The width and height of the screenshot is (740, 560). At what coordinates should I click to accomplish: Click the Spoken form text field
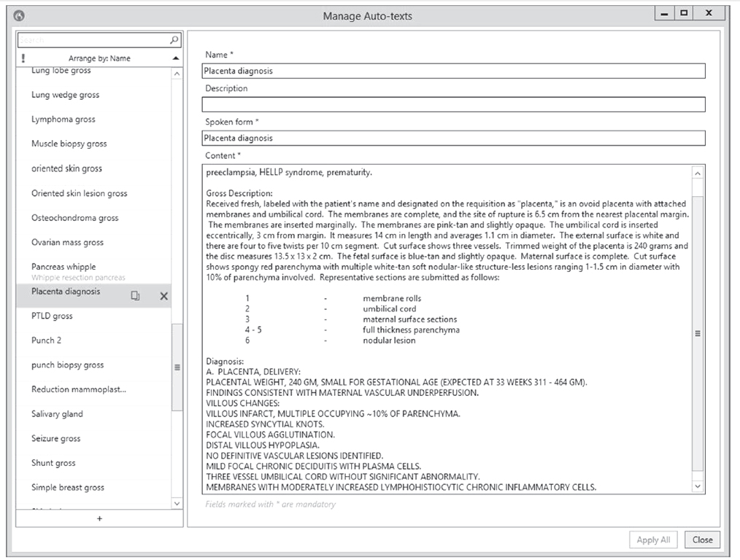pos(453,138)
